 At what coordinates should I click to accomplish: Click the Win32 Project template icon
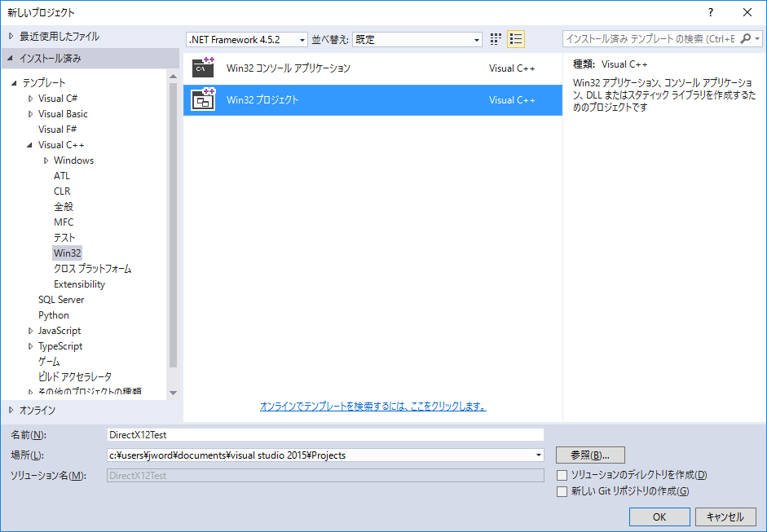[x=203, y=100]
